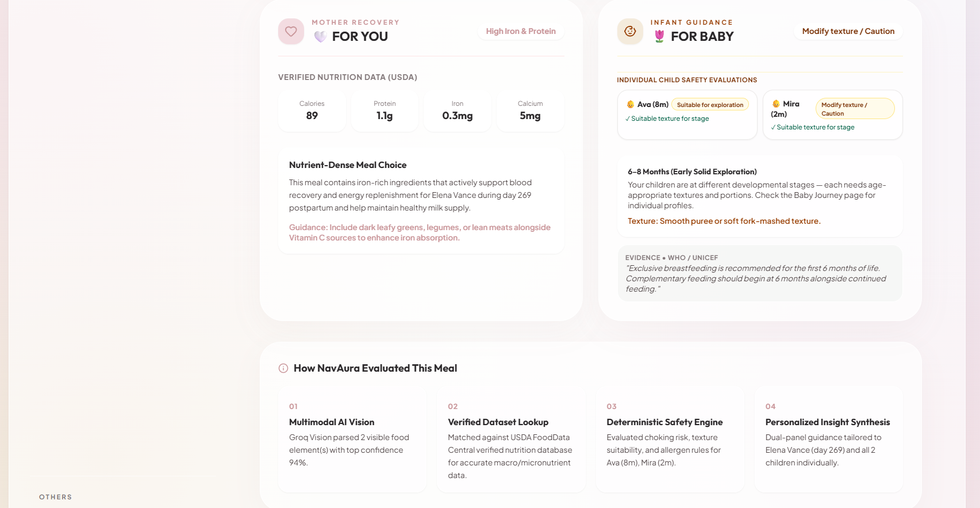The width and height of the screenshot is (980, 508).
Task: Open the Verified Dataset Lookup step card
Action: (511, 440)
